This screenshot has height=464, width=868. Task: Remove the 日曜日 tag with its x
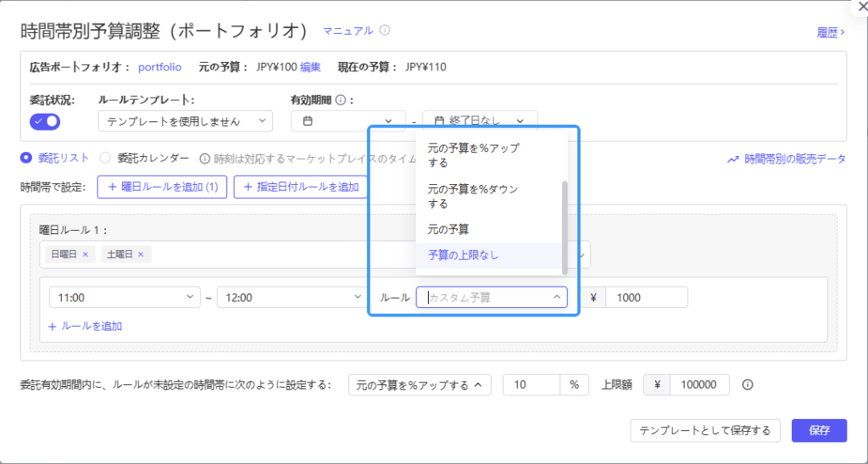(86, 254)
